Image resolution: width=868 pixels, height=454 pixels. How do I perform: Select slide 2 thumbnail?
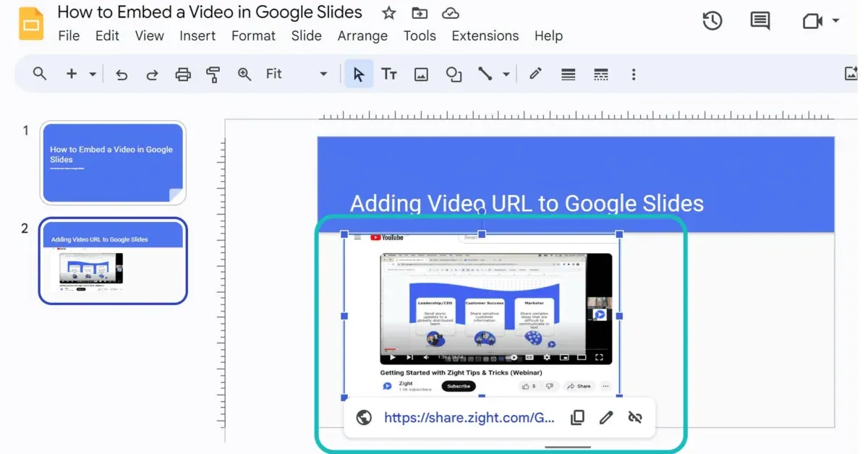(113, 261)
